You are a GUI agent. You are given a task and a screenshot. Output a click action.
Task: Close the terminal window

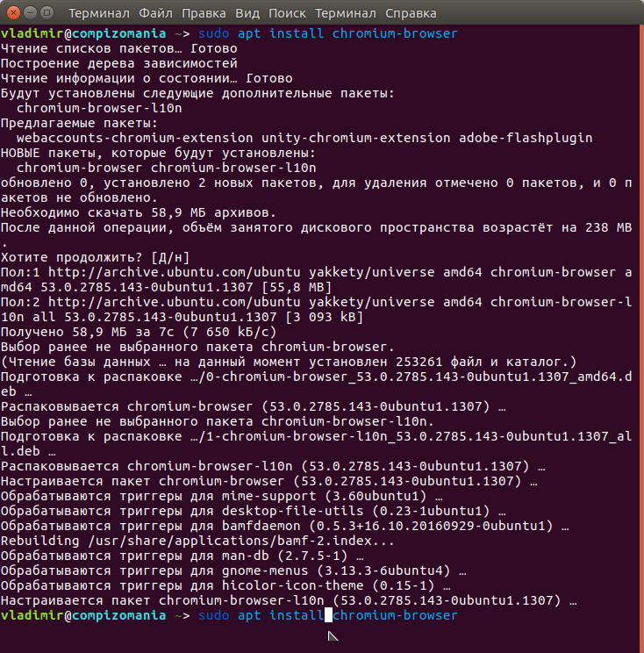click(x=14, y=13)
